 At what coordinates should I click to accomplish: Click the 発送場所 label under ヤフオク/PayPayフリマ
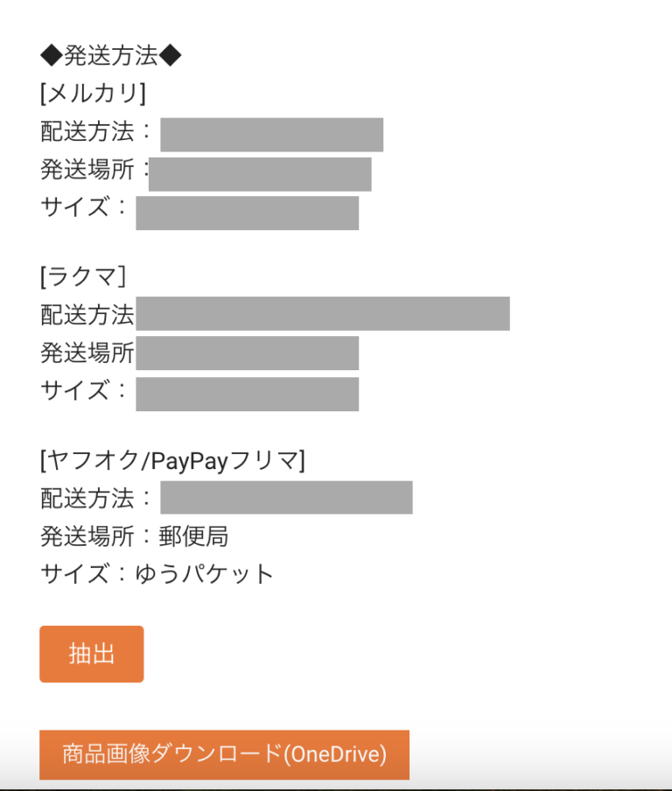87,535
